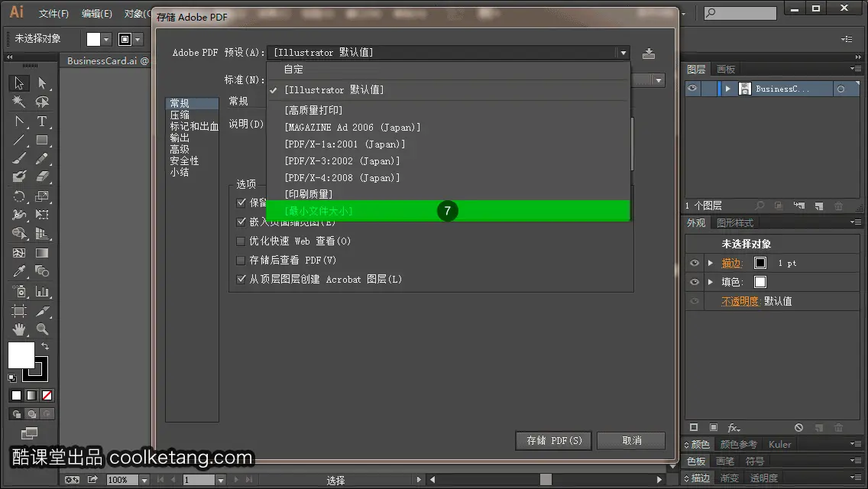Open the 文件(F) menu
868x489 pixels.
click(53, 13)
